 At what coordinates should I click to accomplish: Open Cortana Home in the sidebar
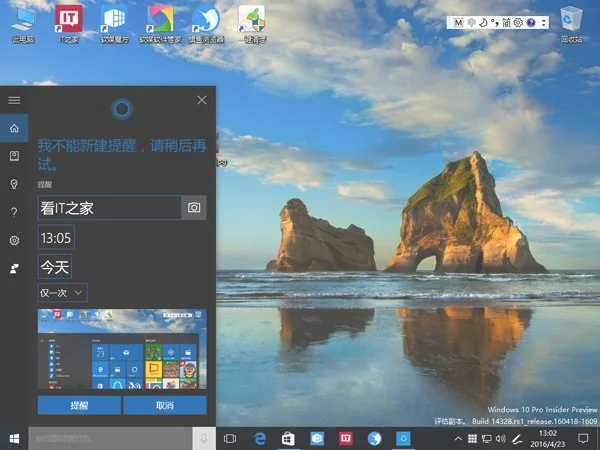tap(14, 129)
